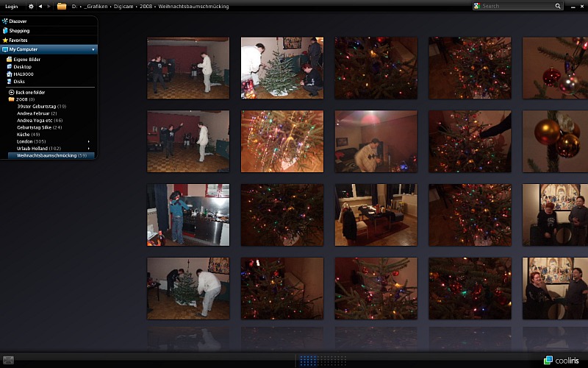Open the HAL9000 computer location
588x368 pixels.
[23, 74]
